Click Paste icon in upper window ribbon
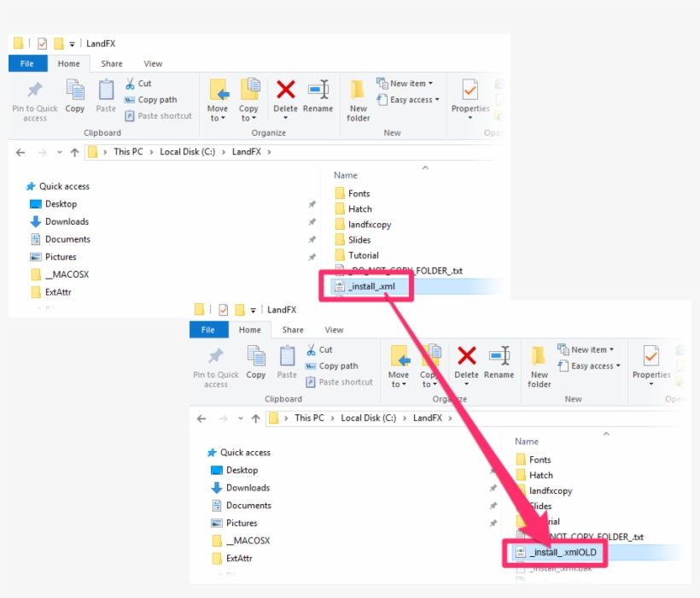 [x=106, y=90]
